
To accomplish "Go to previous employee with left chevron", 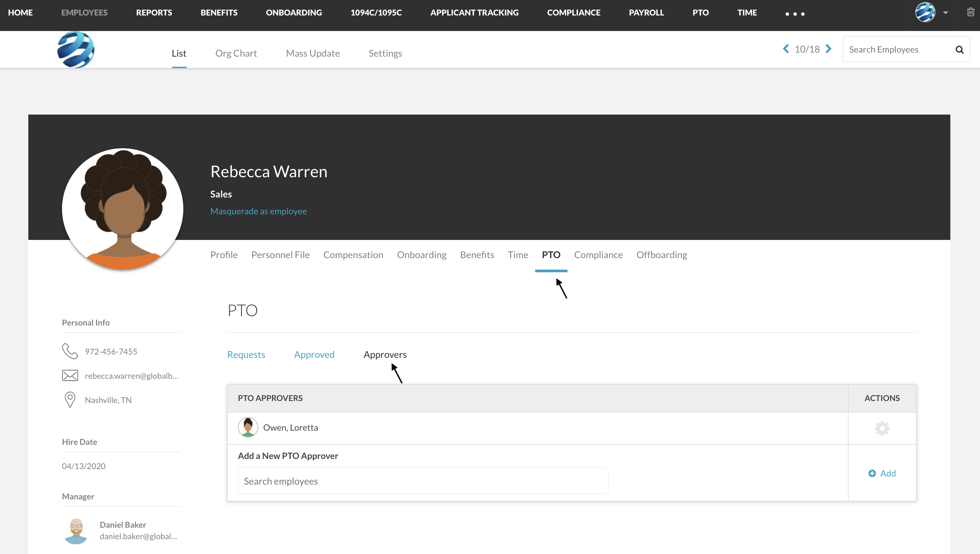I will coord(786,49).
